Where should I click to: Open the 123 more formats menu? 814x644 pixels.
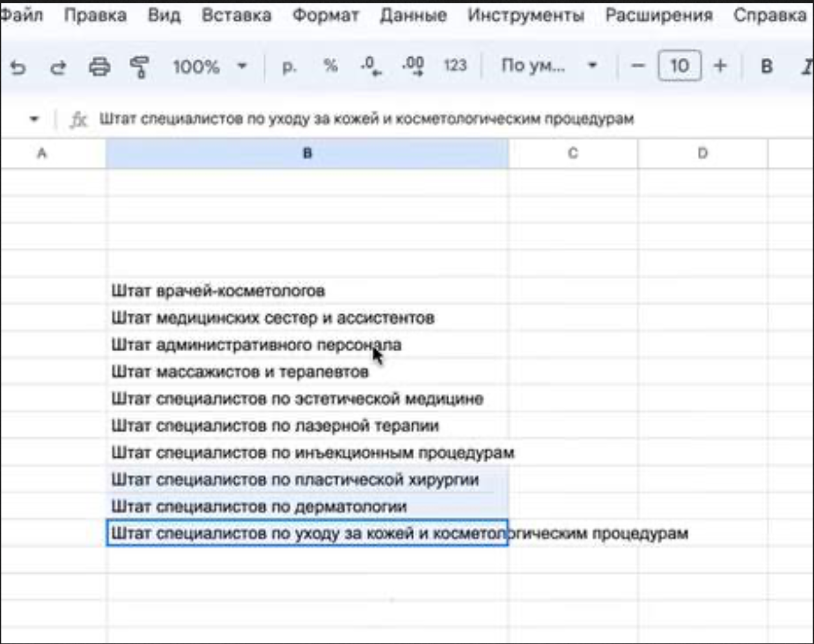point(455,66)
